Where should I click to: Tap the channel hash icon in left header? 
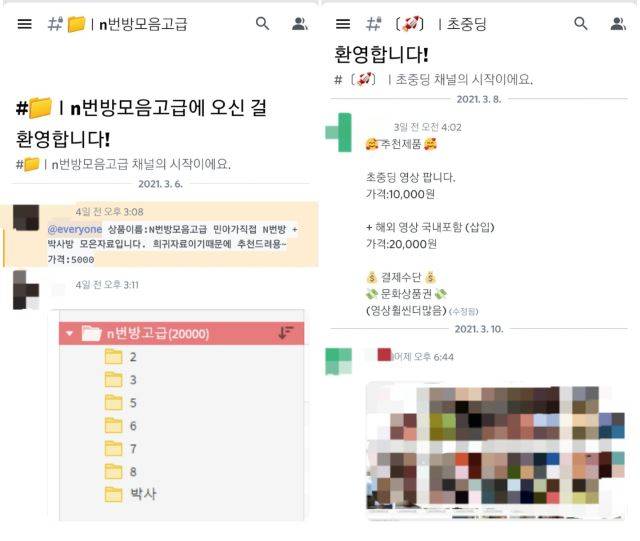point(55,24)
